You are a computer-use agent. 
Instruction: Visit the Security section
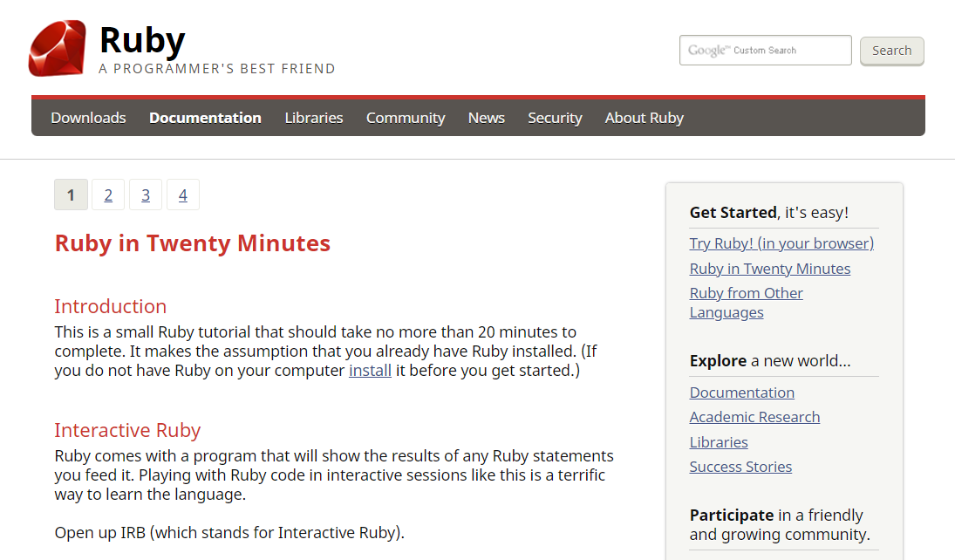pos(555,117)
